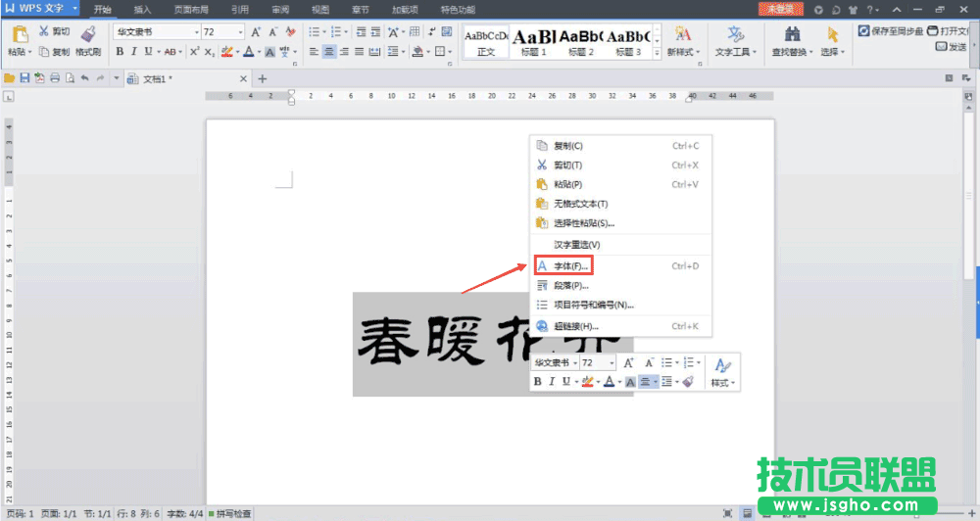This screenshot has height=521, width=980.
Task: Click the ribbon font color A button
Action: point(249,52)
